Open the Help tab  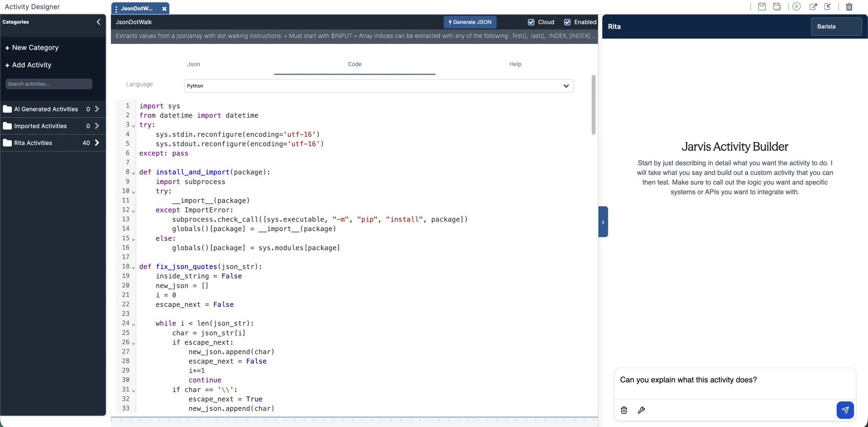click(515, 64)
